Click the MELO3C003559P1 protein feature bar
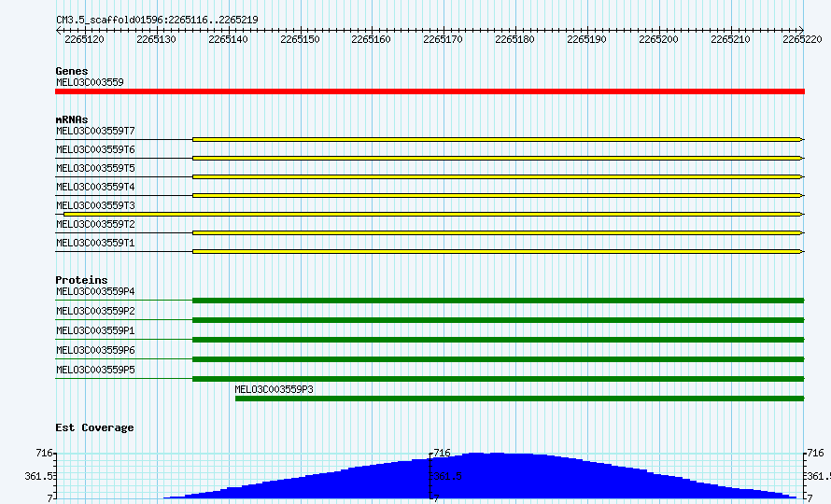831x504 pixels. point(499,340)
